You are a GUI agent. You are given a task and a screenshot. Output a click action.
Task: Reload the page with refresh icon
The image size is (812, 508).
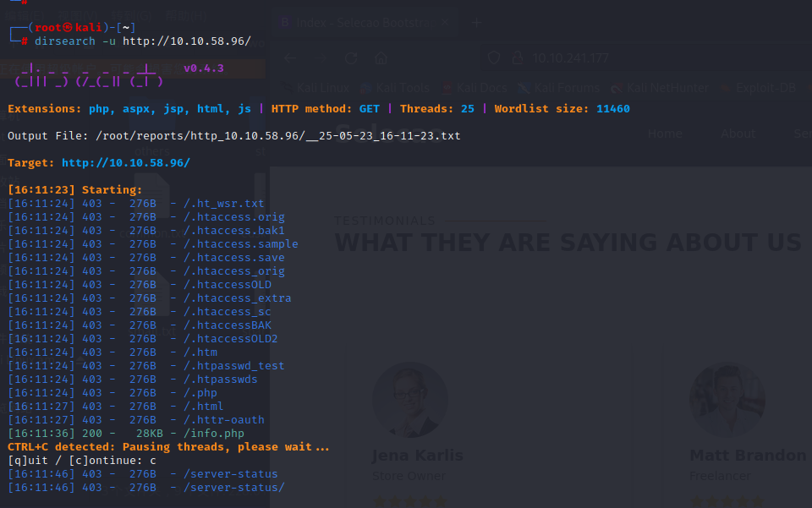point(351,58)
